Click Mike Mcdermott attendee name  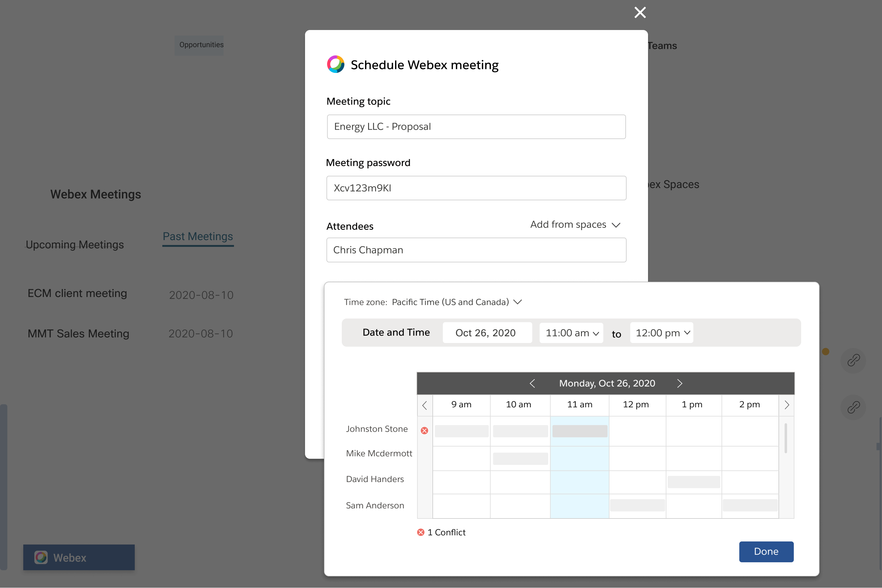click(379, 453)
